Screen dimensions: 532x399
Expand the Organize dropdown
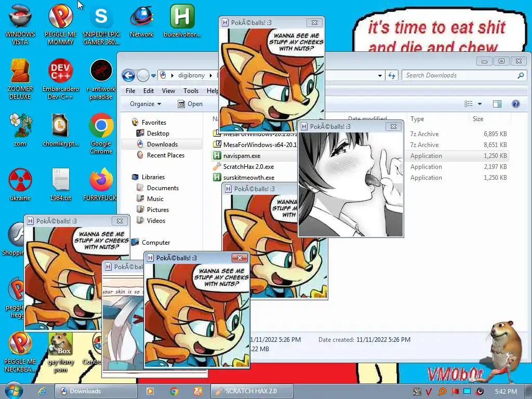pyautogui.click(x=145, y=104)
